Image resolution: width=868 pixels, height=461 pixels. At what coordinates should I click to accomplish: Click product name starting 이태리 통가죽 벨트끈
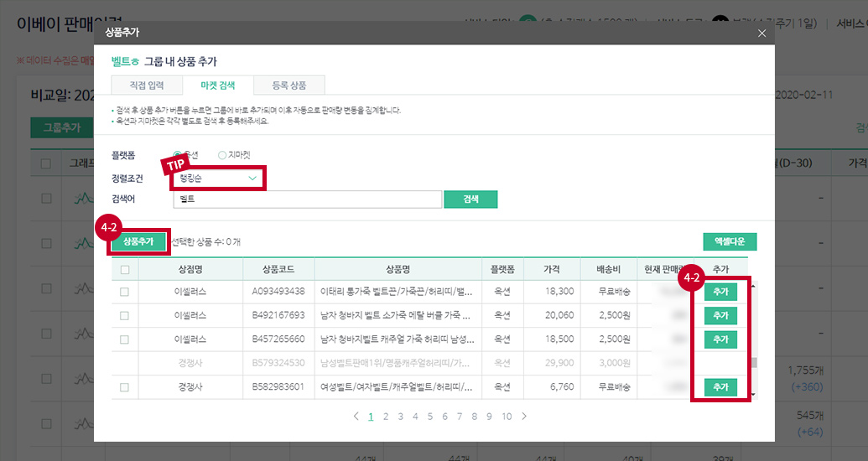397,291
